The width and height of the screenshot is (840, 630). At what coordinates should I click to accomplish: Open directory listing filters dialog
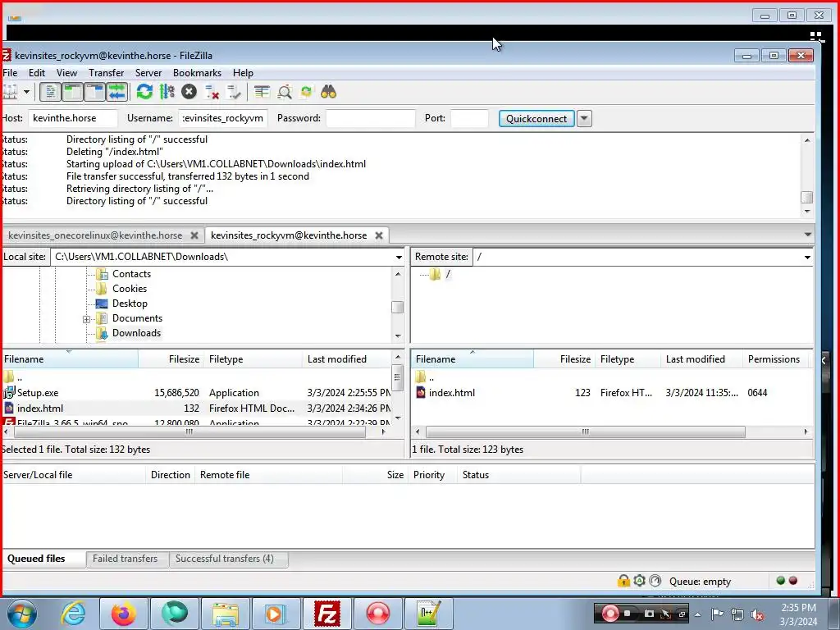[262, 92]
